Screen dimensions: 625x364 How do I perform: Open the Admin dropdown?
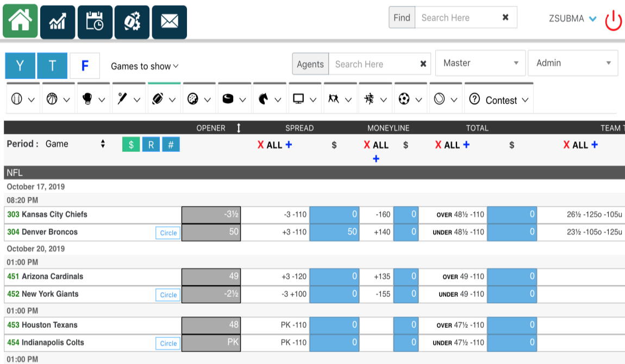[573, 63]
